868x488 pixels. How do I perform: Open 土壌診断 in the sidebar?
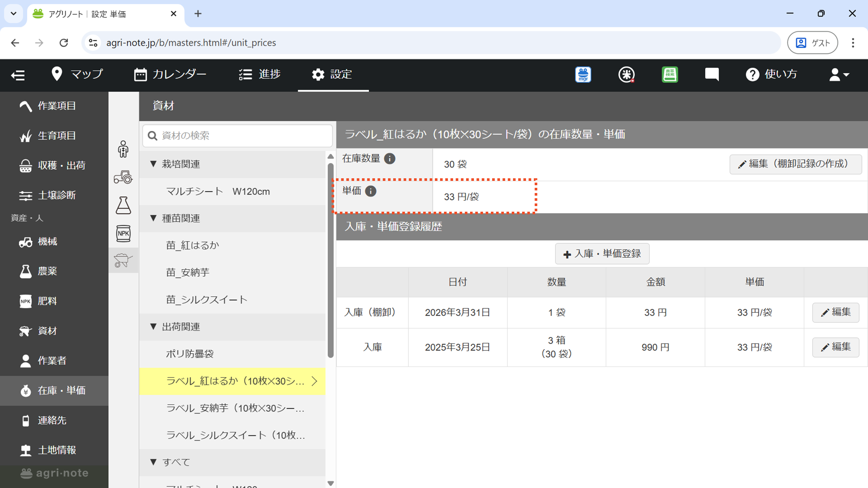[54, 195]
